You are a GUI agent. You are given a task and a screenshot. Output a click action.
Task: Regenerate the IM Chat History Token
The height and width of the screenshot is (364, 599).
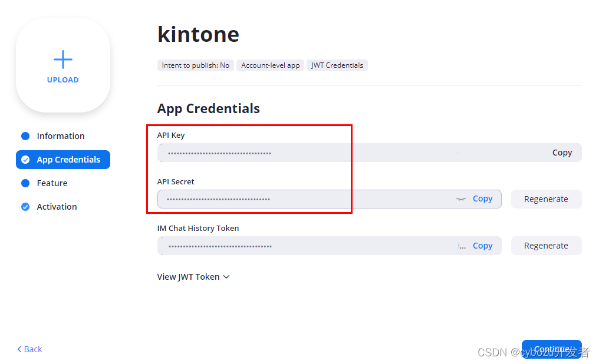coord(547,246)
